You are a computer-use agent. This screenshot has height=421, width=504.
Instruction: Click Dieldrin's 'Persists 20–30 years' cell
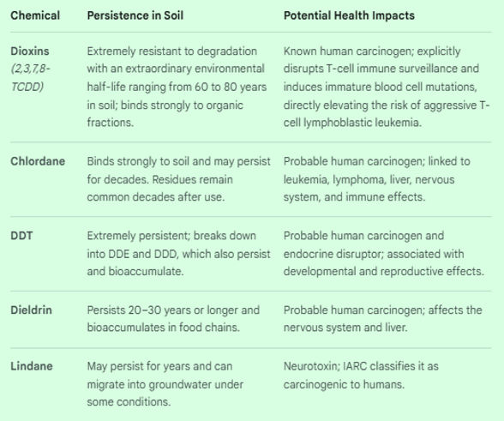tap(173, 319)
